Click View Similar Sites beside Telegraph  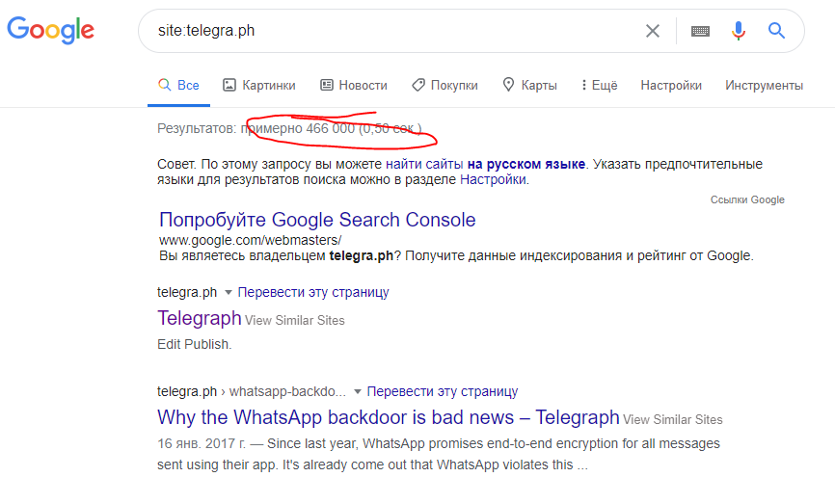click(x=294, y=320)
